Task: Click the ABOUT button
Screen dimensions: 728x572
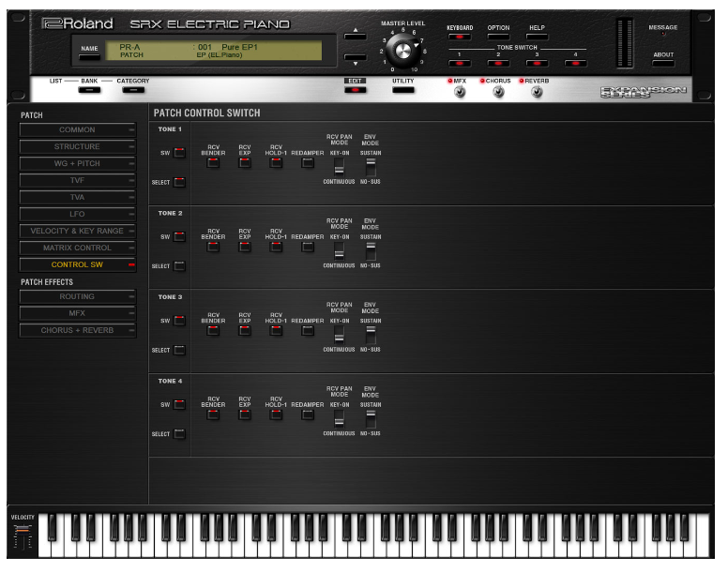Action: [663, 63]
